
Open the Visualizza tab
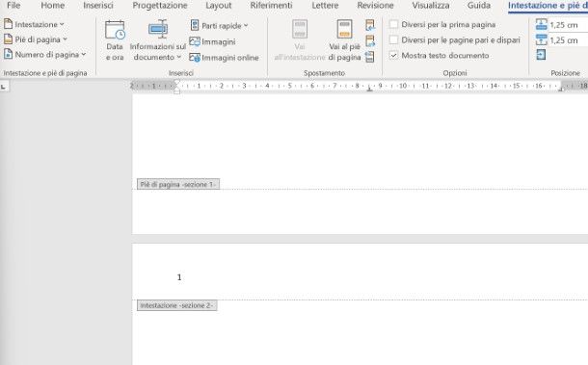pyautogui.click(x=431, y=6)
